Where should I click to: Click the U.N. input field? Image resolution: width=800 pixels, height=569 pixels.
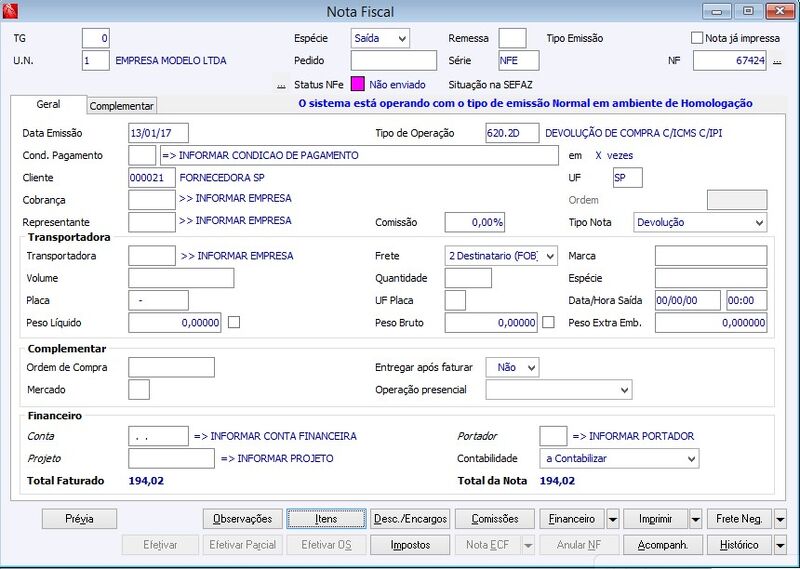point(95,60)
